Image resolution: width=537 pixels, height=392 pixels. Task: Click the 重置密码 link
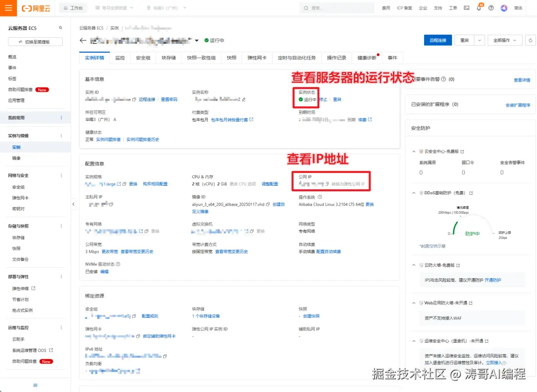pyautogui.click(x=169, y=99)
